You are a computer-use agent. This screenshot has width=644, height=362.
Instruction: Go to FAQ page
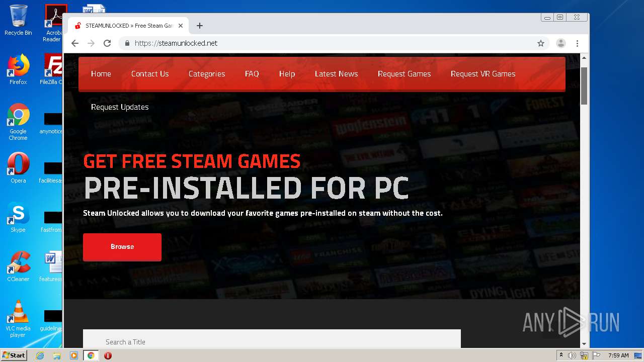click(252, 74)
